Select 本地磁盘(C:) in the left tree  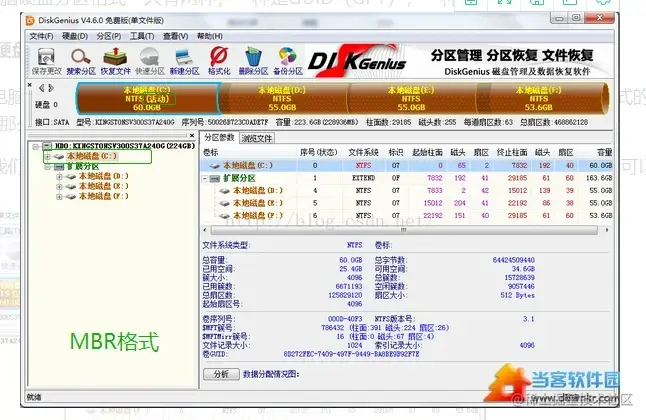tap(92, 156)
